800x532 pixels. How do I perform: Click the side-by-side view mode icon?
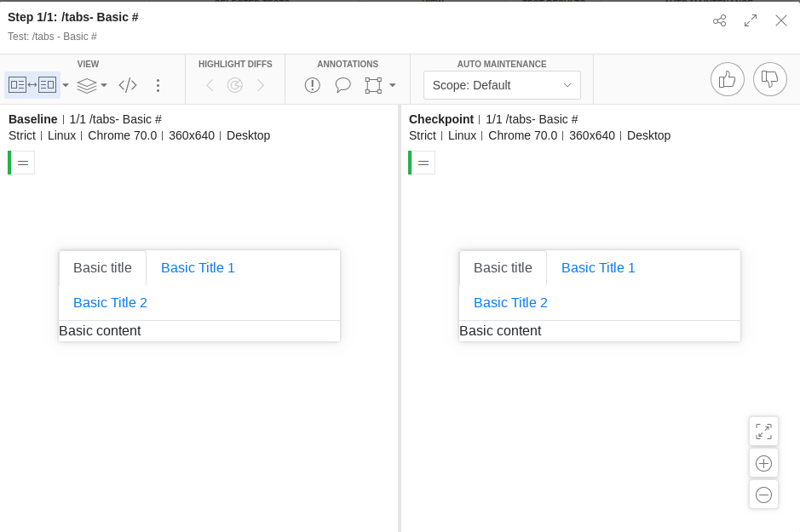(32, 85)
